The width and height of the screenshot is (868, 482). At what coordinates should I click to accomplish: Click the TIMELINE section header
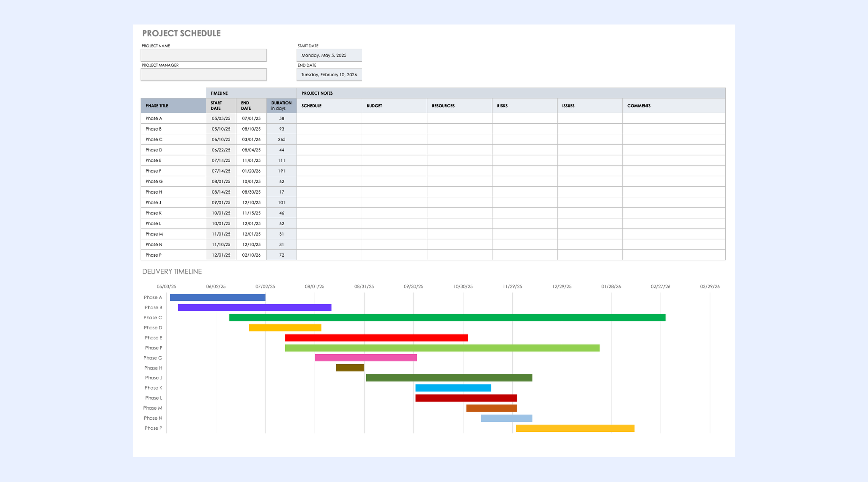coord(251,93)
